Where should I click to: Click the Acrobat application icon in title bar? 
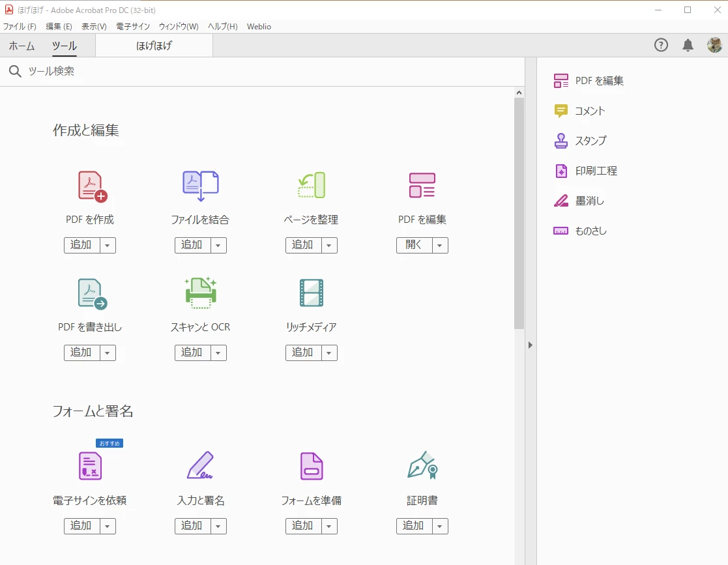[x=9, y=10]
